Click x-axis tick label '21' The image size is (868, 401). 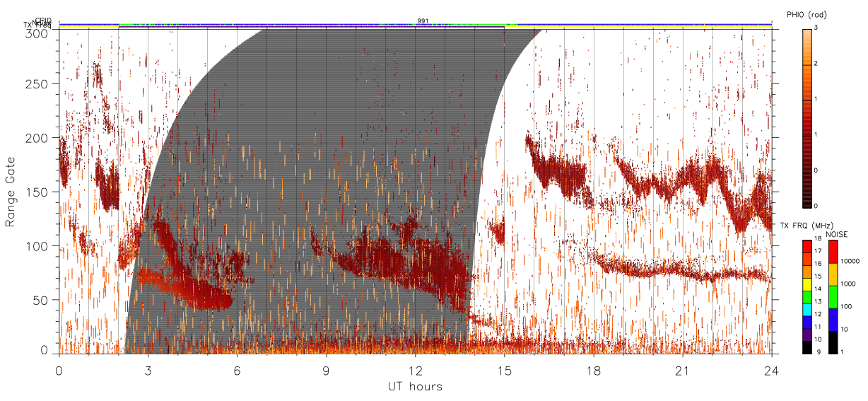(x=683, y=370)
